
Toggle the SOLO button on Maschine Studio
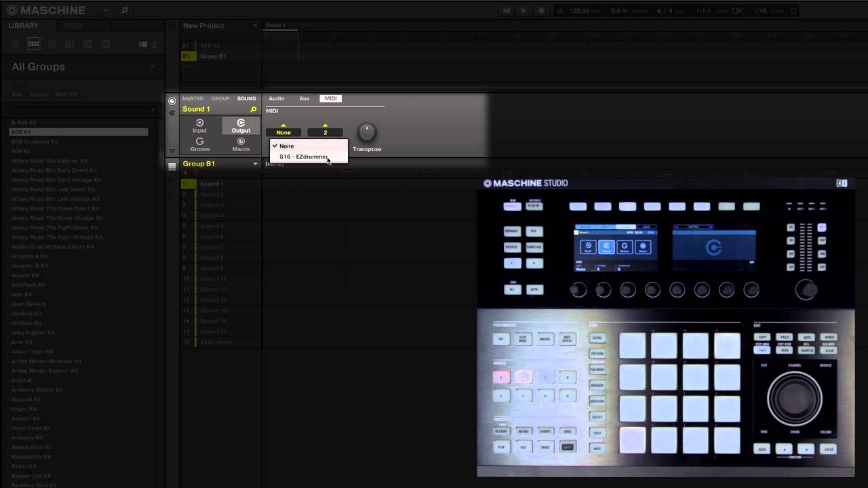click(597, 432)
